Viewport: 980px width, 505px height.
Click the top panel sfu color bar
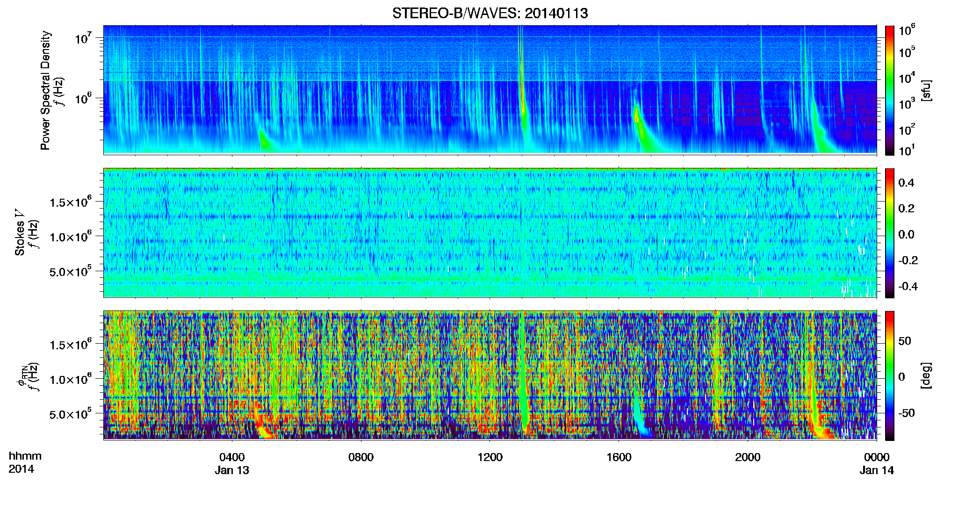pyautogui.click(x=890, y=90)
